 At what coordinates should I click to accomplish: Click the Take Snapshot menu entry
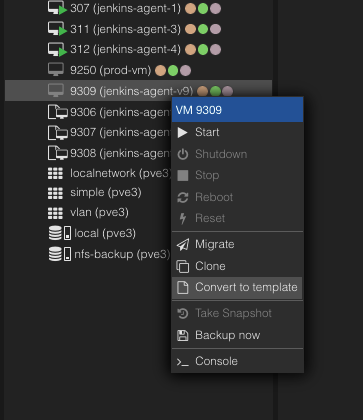click(237, 313)
